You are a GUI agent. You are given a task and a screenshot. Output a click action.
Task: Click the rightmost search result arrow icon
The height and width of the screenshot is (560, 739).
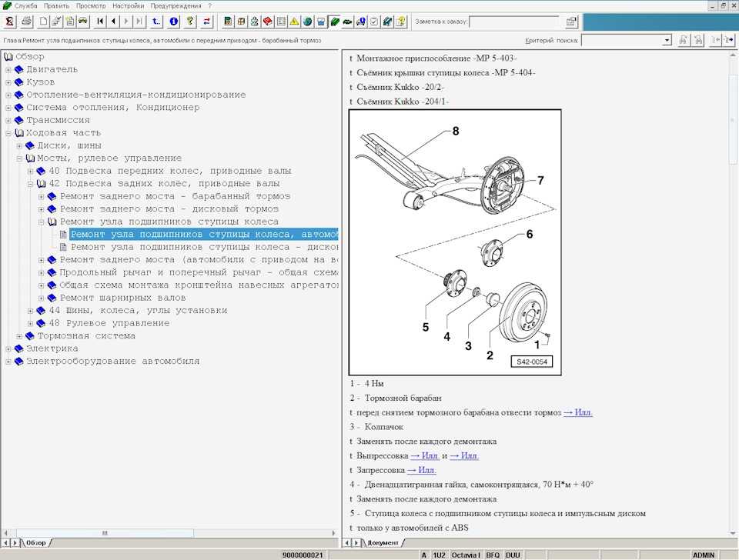[729, 41]
